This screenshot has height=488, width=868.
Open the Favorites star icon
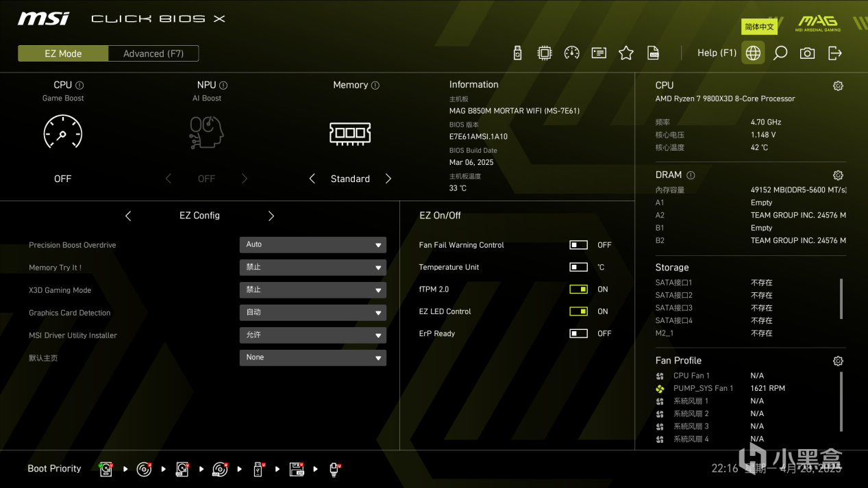point(626,53)
